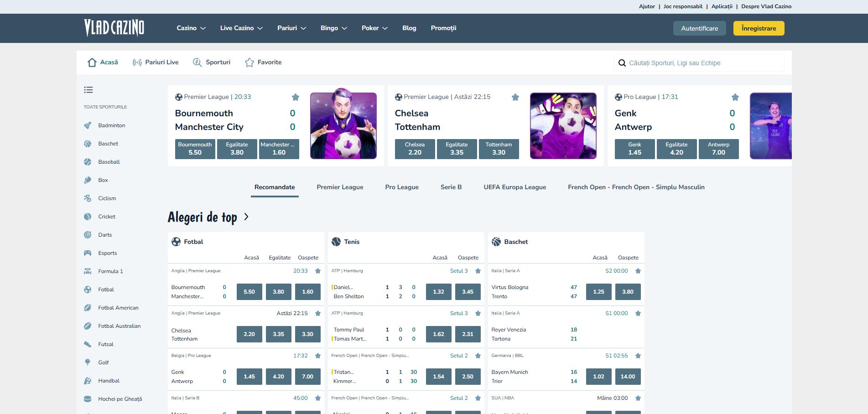Expand the Cazino dropdown menu
868x414 pixels.
(191, 28)
